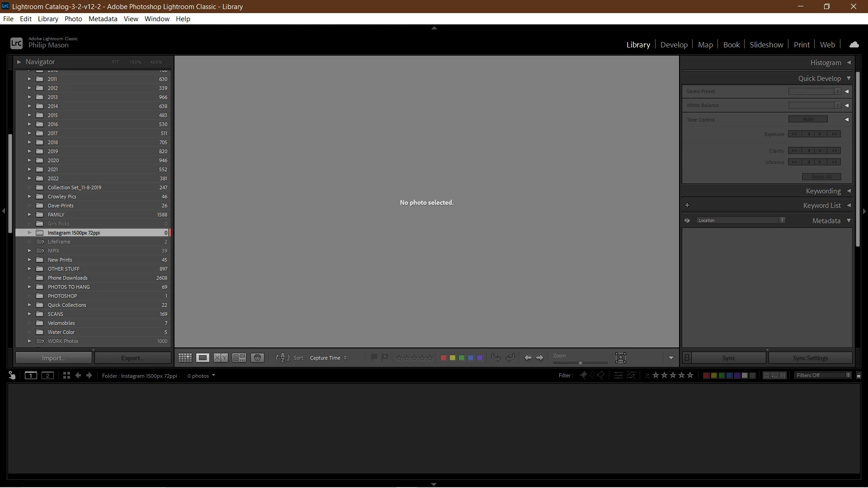Switch to Grid view

[185, 358]
